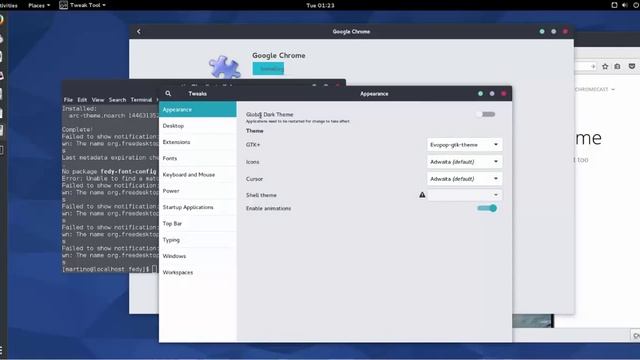Click the Firefox address bar field
This screenshot has width=640, height=360.
point(586,66)
